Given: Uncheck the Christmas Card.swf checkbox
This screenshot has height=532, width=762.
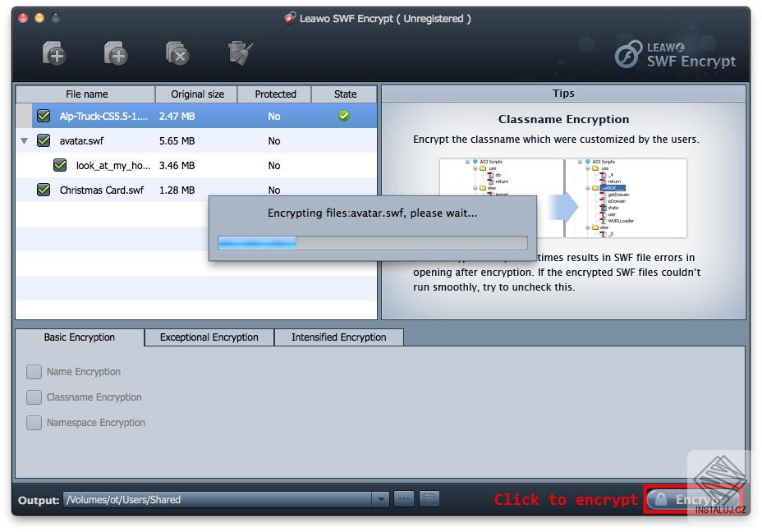Looking at the screenshot, I should point(44,190).
